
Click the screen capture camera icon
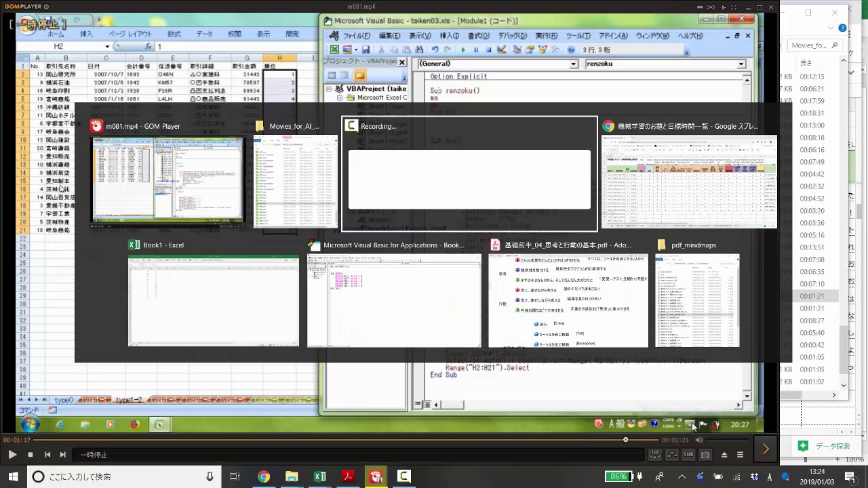pos(705,455)
